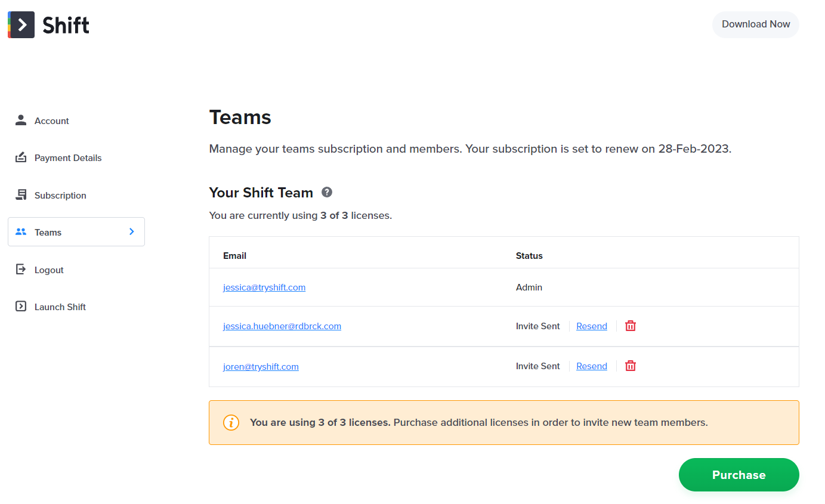
Task: Select the Teams sidebar item
Action: click(76, 232)
